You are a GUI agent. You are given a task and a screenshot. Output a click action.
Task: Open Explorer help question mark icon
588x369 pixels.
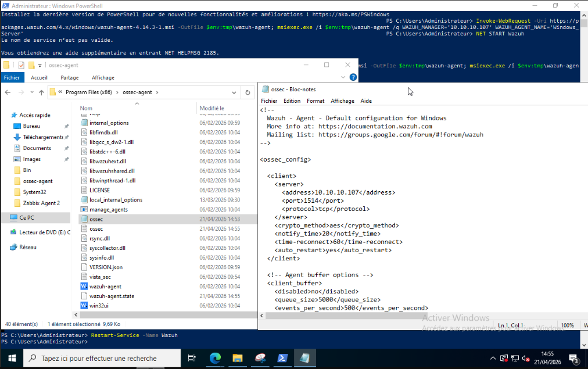(353, 77)
